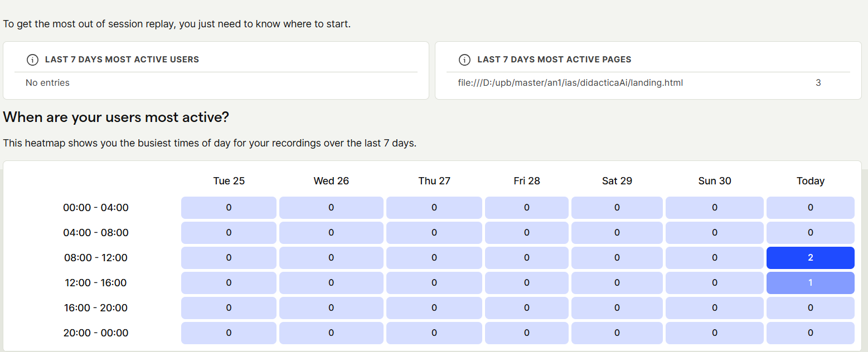Click info icon beside Most Active Users
Image resolution: width=868 pixels, height=352 pixels.
[32, 60]
